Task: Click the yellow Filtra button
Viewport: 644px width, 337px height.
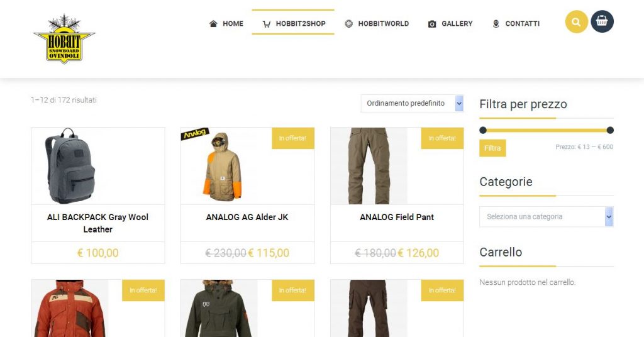Action: 492,148
